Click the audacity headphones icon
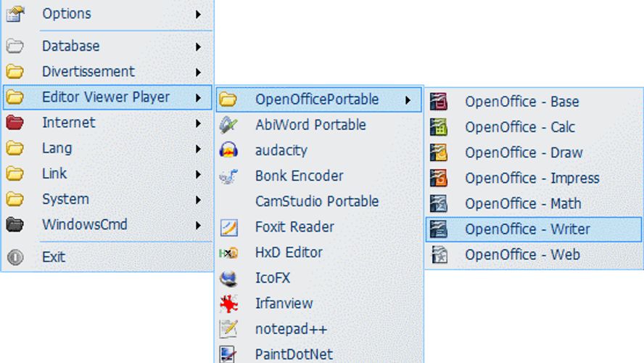 (228, 150)
